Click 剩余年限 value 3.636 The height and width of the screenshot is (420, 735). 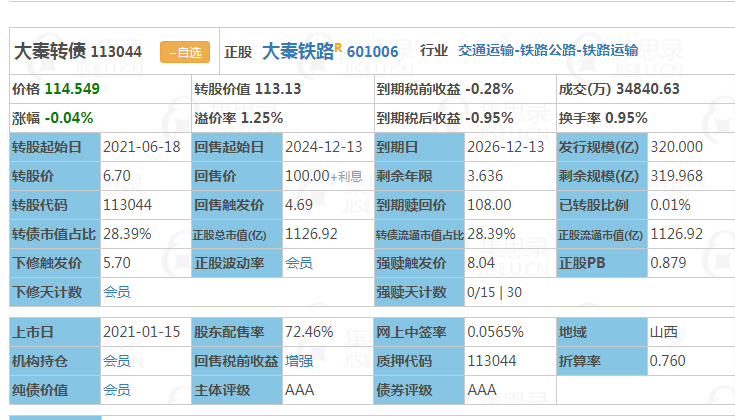pyautogui.click(x=485, y=176)
